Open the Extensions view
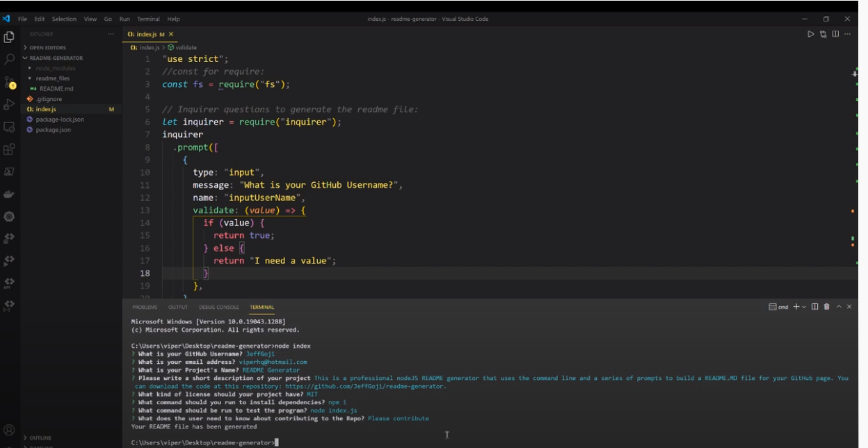The image size is (868, 448). click(x=10, y=150)
